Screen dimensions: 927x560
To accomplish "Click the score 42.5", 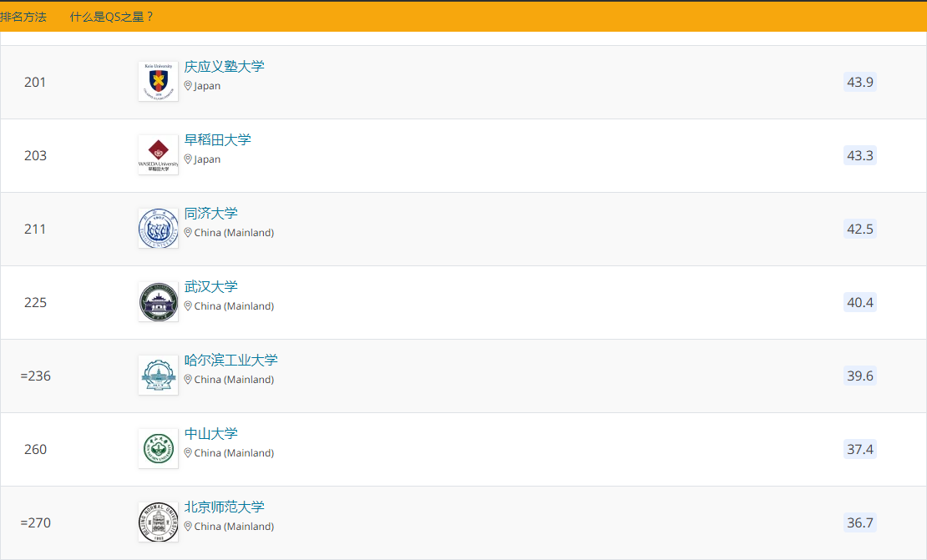I will (x=859, y=229).
